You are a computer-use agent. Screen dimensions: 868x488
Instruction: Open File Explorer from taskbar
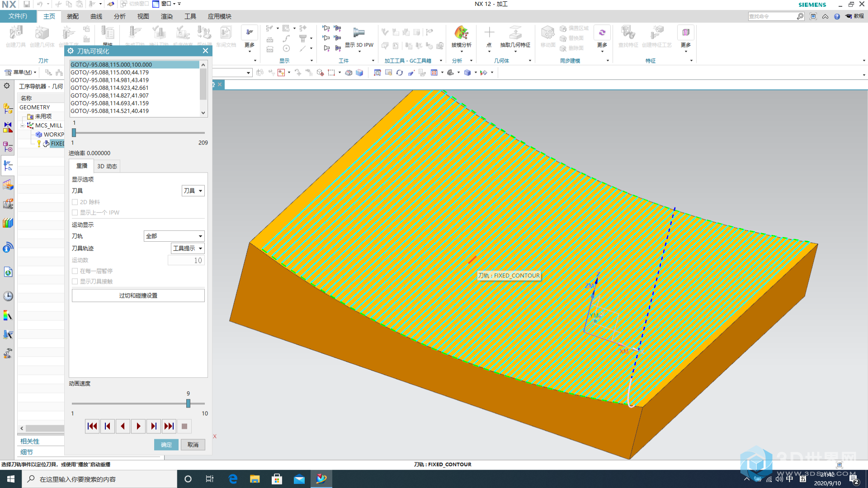(255, 479)
